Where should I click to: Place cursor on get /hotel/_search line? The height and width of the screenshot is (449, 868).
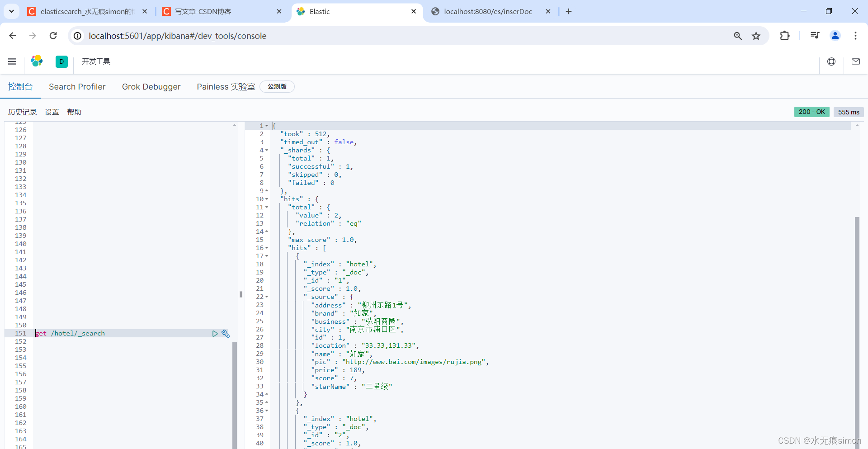click(x=70, y=333)
